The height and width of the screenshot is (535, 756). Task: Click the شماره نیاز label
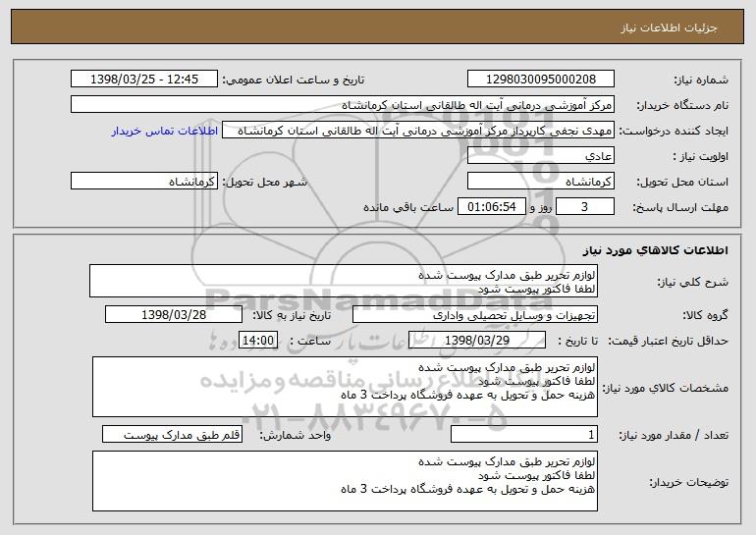click(x=701, y=80)
